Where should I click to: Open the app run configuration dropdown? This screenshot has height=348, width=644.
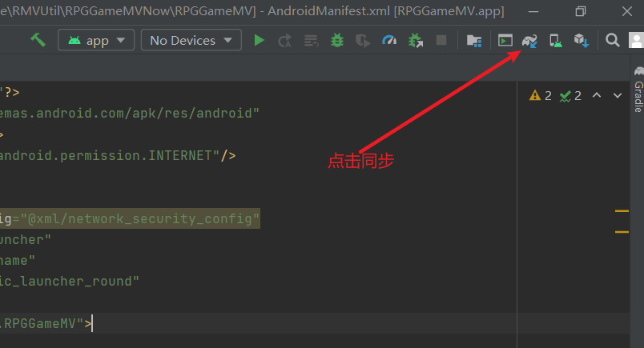tap(96, 40)
